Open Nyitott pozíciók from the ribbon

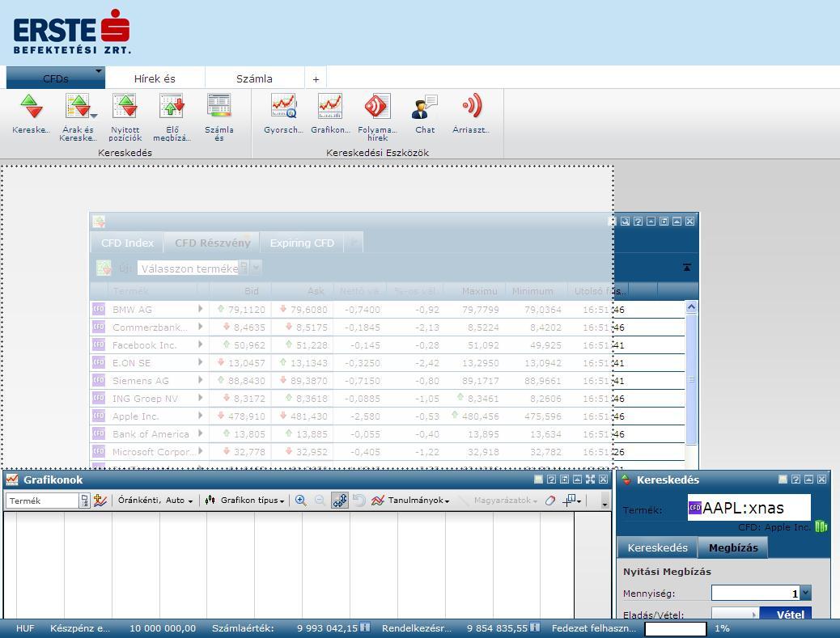pos(125,118)
